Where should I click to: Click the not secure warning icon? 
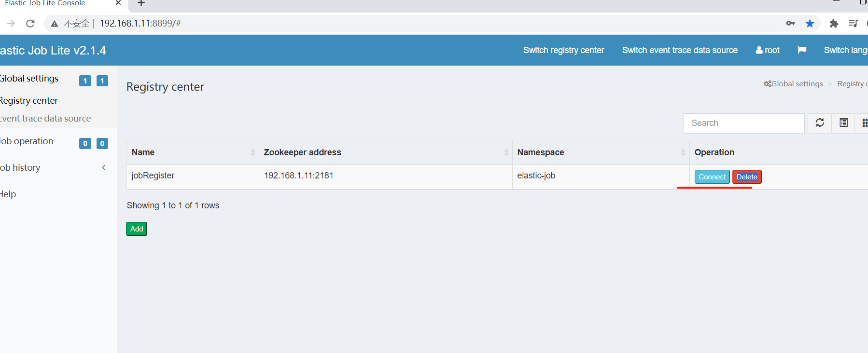tap(55, 23)
